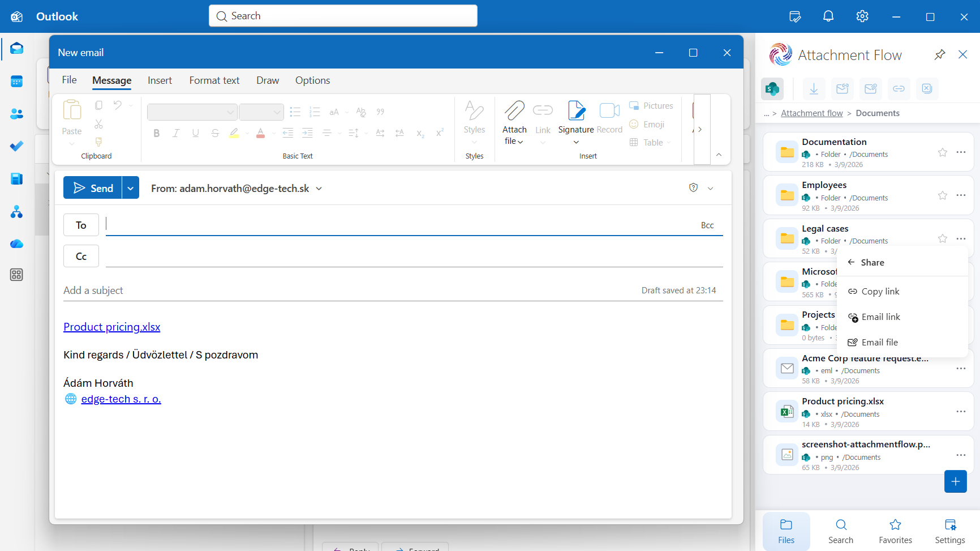The image size is (980, 551).
Task: Open the Product pricing.xlsx link in email body
Action: click(x=112, y=327)
